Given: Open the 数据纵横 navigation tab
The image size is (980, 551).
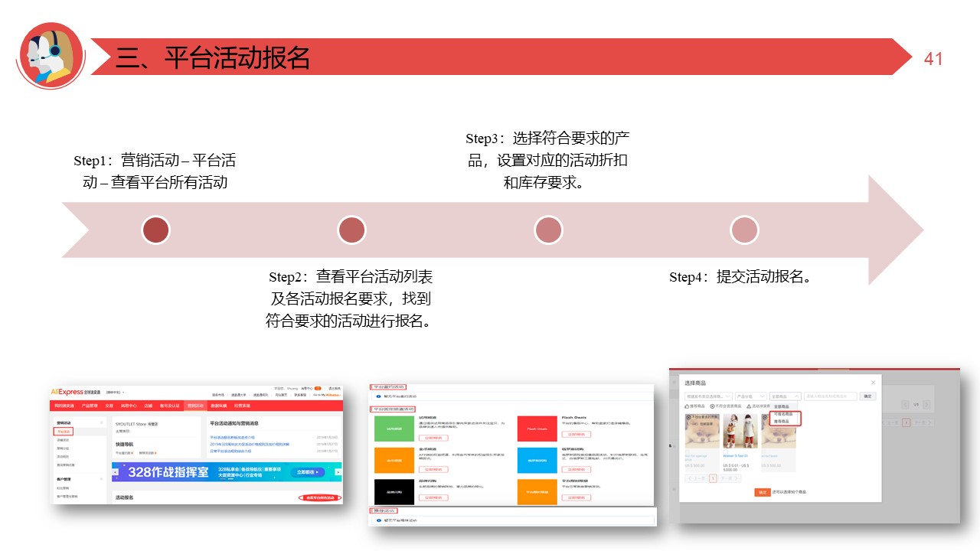Looking at the screenshot, I should point(219,406).
